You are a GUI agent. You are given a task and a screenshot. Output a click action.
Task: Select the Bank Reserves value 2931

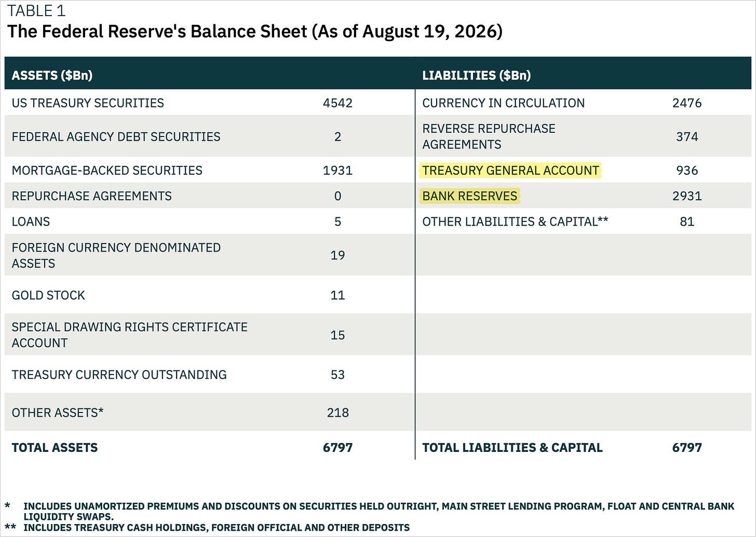coord(687,196)
